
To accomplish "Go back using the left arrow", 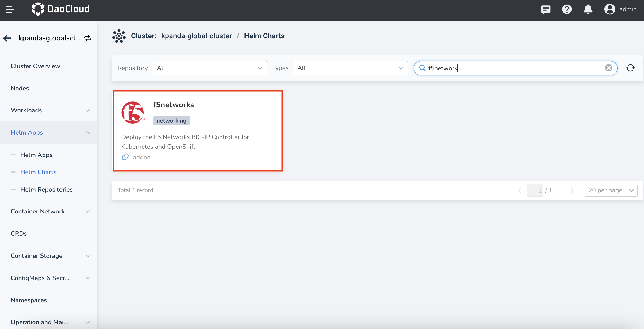I will coord(7,38).
